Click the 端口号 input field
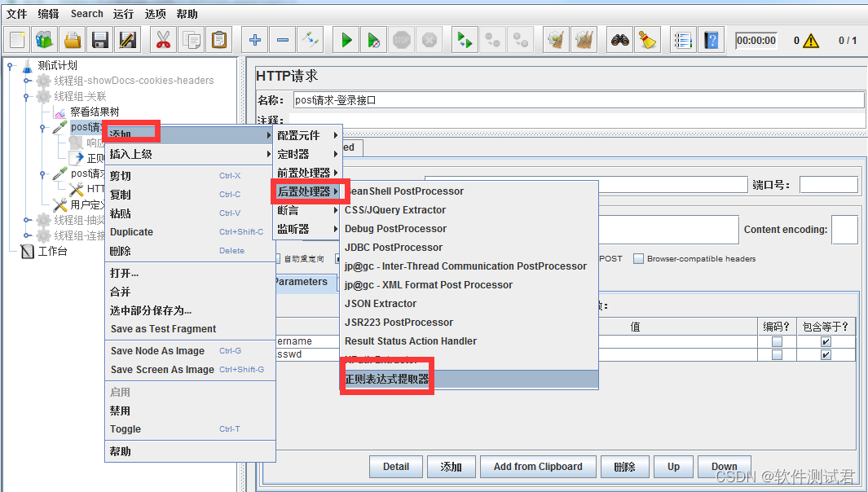 829,185
